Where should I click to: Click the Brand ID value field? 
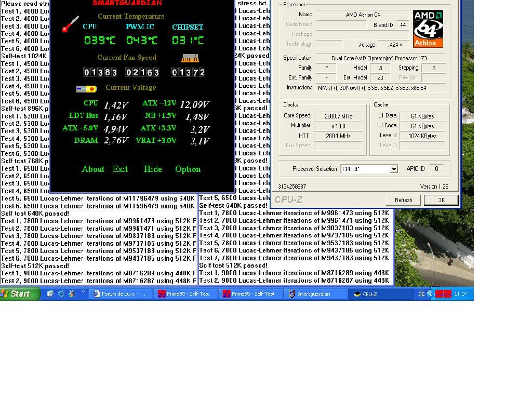[x=403, y=25]
